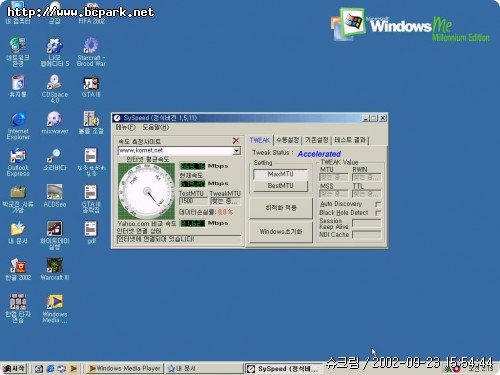Image resolution: width=500 pixels, height=375 pixels.
Task: Select the CDSpace 4.0 desktop icon
Action: 54,88
